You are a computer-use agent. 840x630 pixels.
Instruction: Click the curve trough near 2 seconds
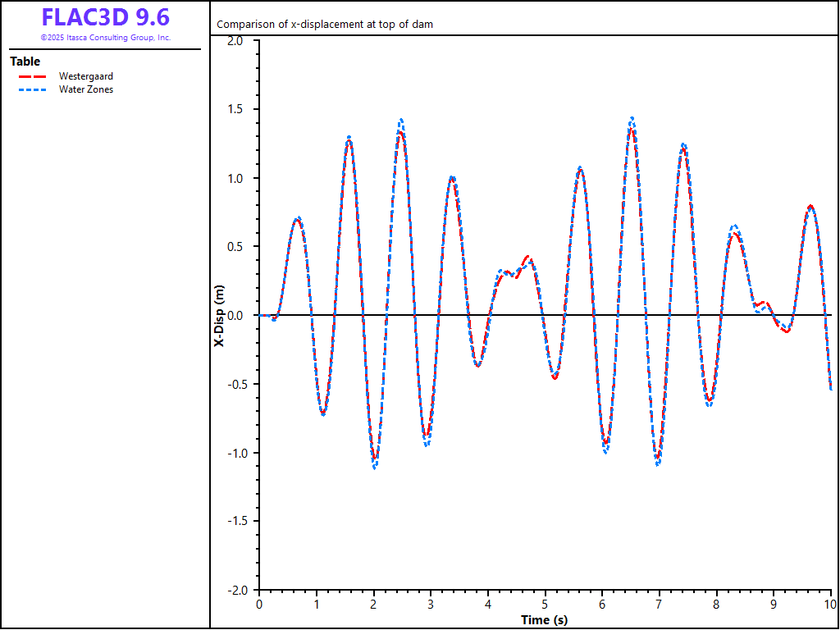coord(375,466)
